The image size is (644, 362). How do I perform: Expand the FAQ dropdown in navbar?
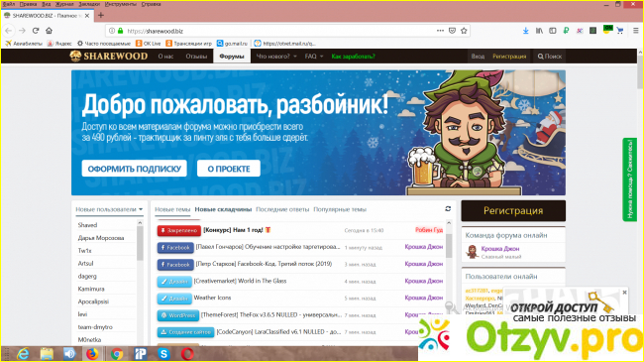click(314, 57)
